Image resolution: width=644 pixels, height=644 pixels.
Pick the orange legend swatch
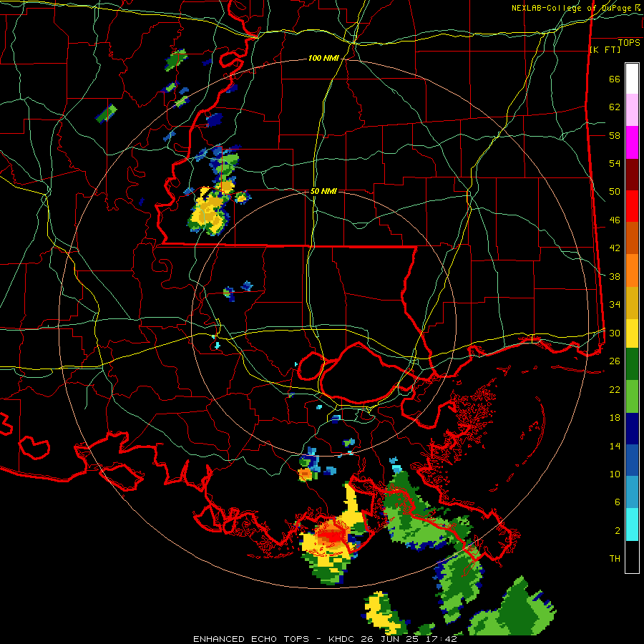click(632, 270)
